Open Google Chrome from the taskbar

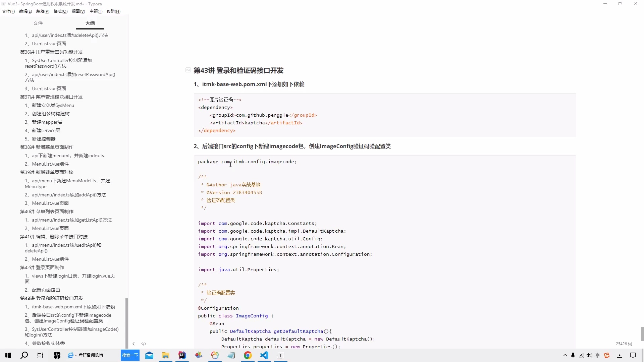pos(248,355)
